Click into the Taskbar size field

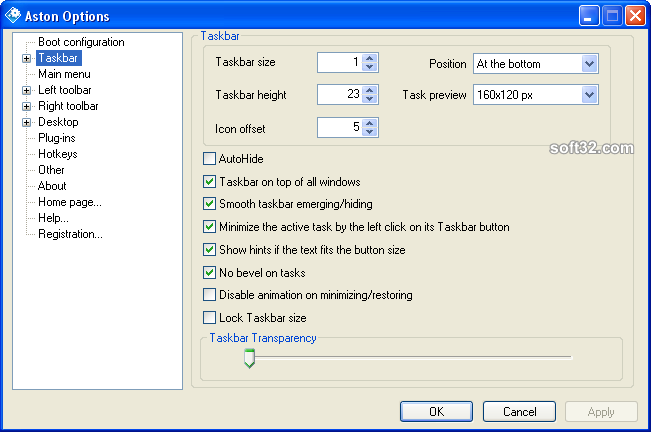click(340, 63)
